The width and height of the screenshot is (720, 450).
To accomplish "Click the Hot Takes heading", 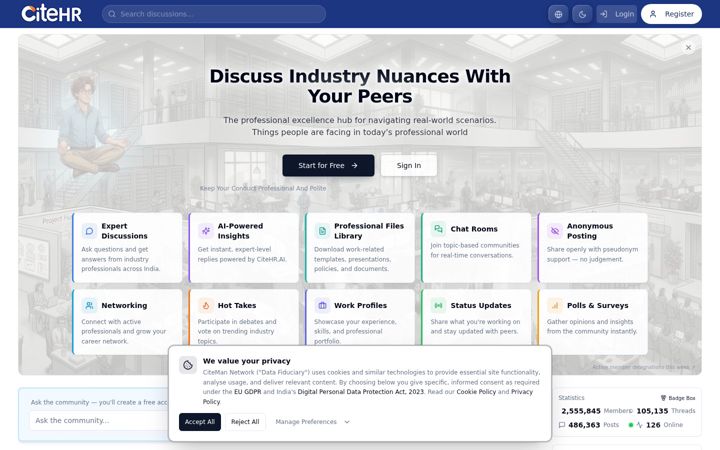I will (x=236, y=305).
